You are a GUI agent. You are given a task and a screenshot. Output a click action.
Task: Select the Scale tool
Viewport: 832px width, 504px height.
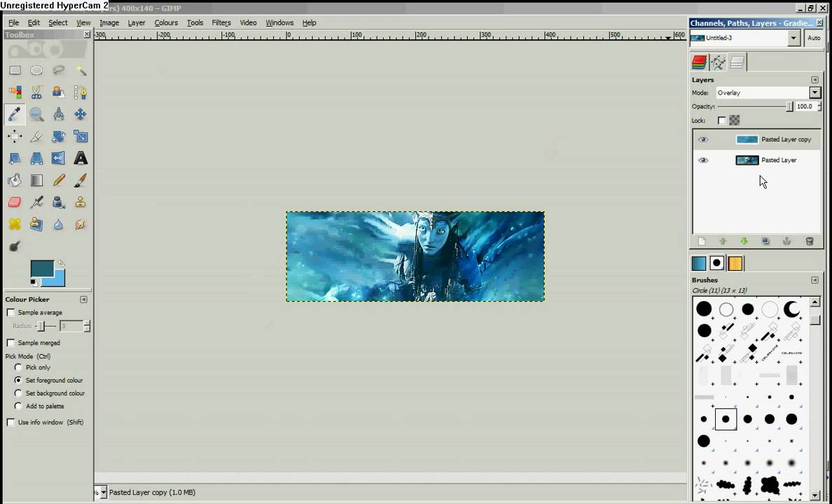81,136
